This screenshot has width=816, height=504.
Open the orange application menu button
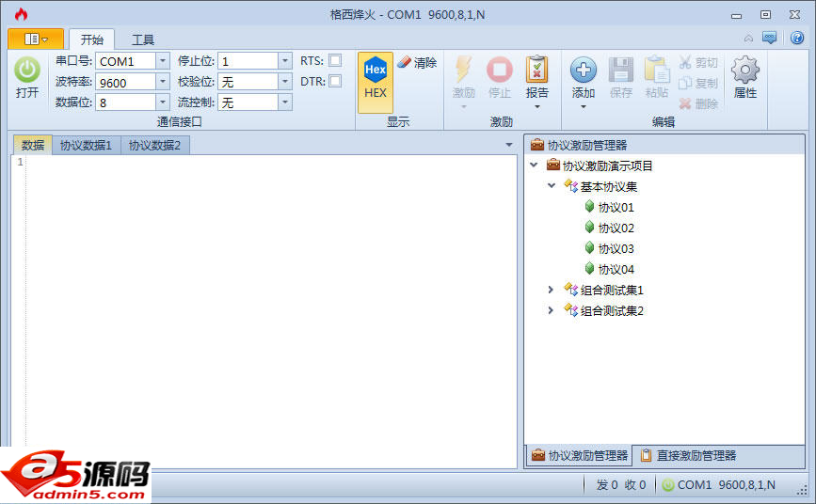[36, 39]
